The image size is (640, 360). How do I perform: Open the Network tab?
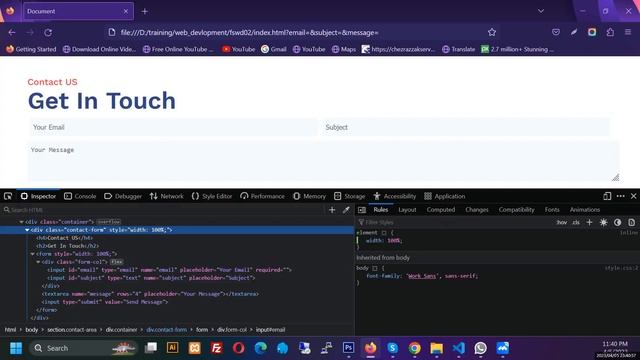pos(167,196)
